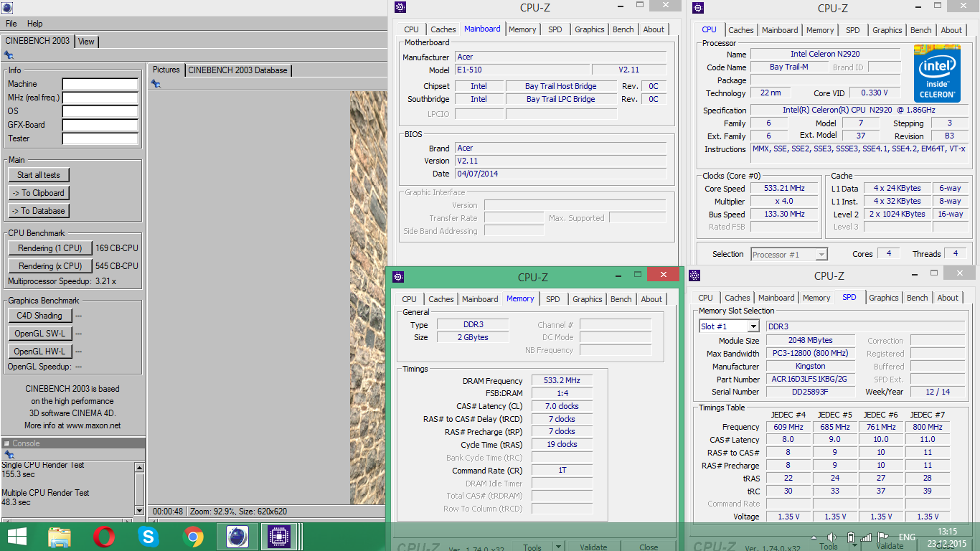Click the BIOS Date value 04/07/2014

561,174
